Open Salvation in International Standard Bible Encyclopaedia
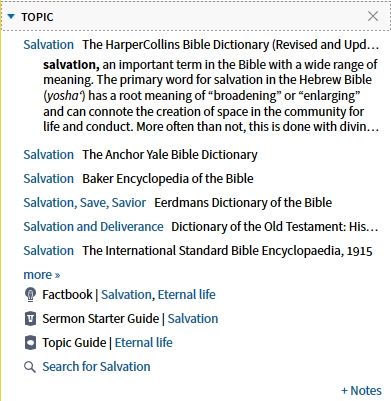Viewport: 391px width, 401px height. pyautogui.click(x=49, y=251)
